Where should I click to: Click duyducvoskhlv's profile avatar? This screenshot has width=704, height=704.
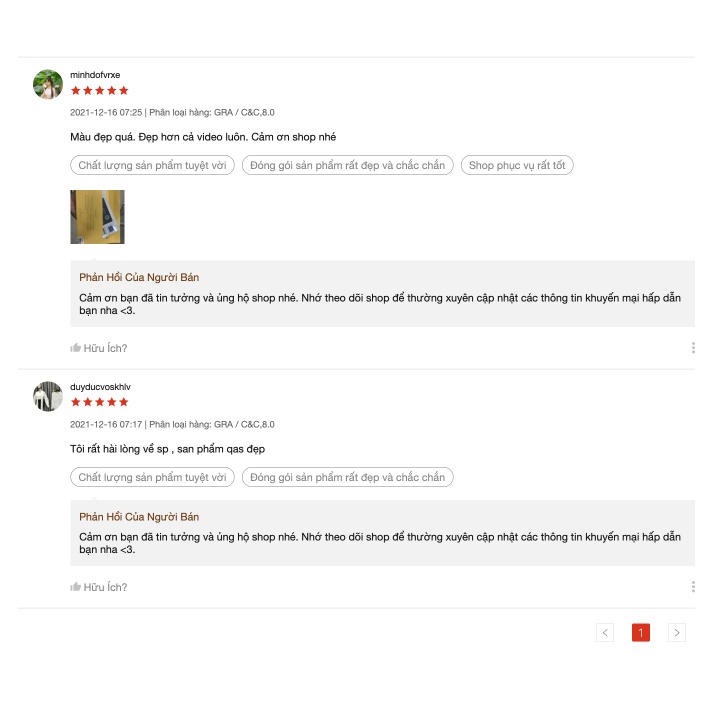coord(48,397)
